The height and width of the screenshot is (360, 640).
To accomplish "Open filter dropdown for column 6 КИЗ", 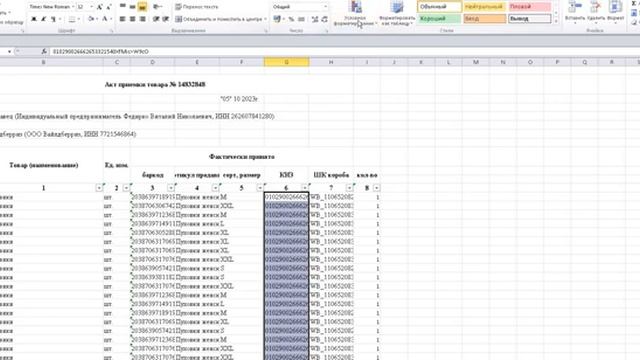I will (304, 188).
